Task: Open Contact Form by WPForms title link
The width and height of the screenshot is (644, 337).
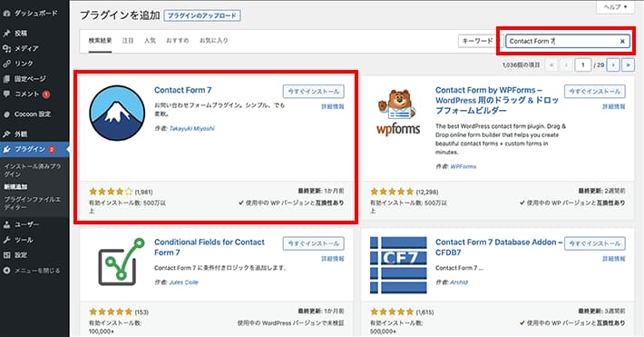Action: 497,101
